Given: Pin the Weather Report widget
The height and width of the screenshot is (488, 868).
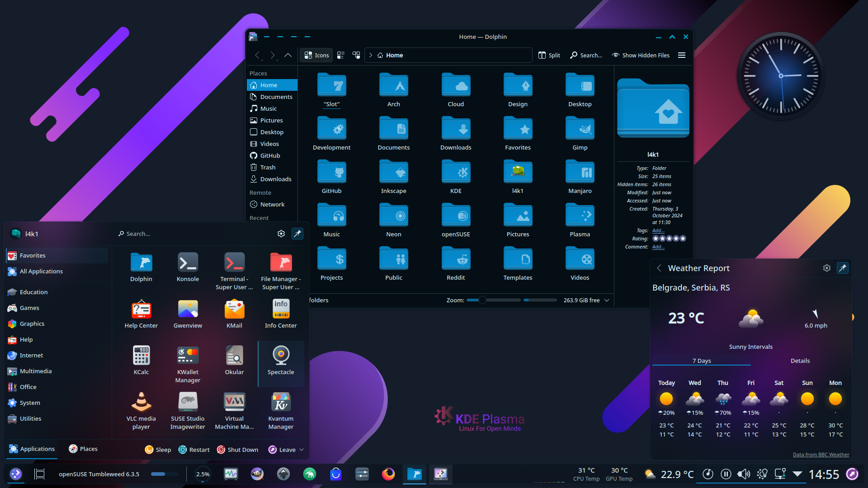Looking at the screenshot, I should [x=843, y=268].
